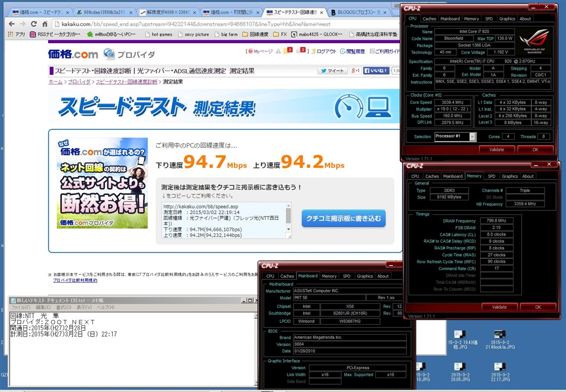Open the 閲覧履歴 history link
This screenshot has height=392, width=566.
pyautogui.click(x=352, y=51)
